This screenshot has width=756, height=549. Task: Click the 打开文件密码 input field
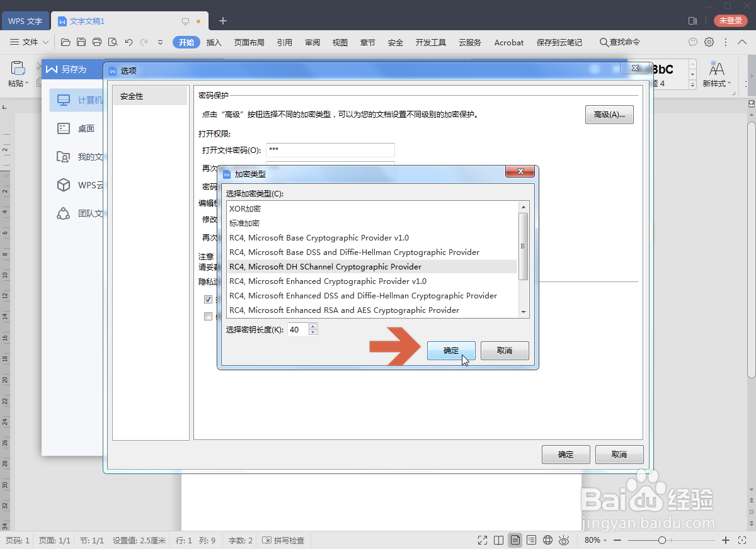point(330,150)
